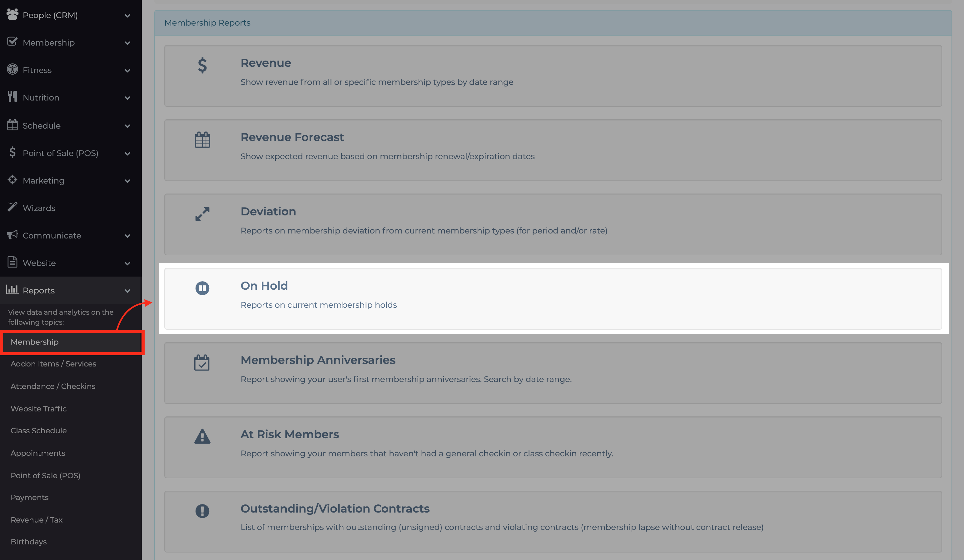Expand the Marketing menu chevron
The height and width of the screenshot is (560, 964).
click(x=127, y=181)
